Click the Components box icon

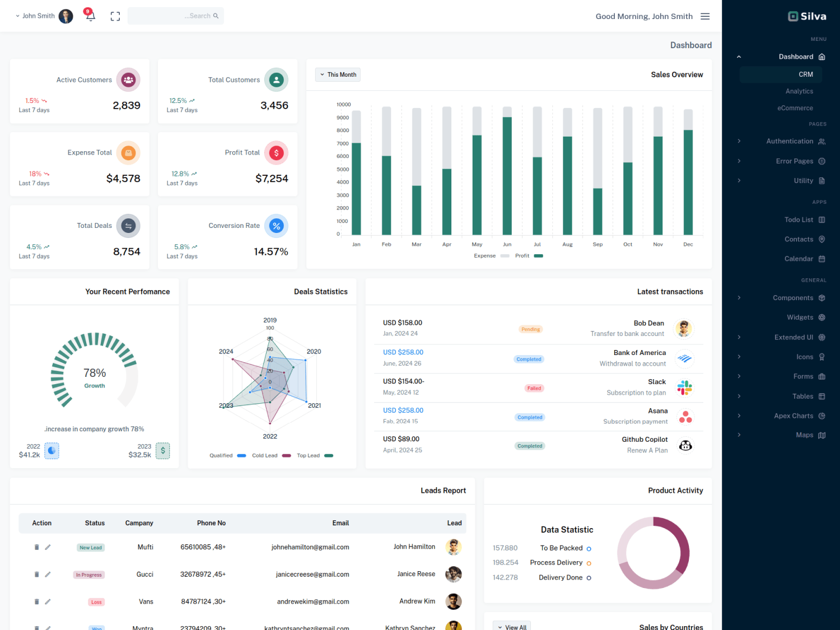pyautogui.click(x=822, y=298)
